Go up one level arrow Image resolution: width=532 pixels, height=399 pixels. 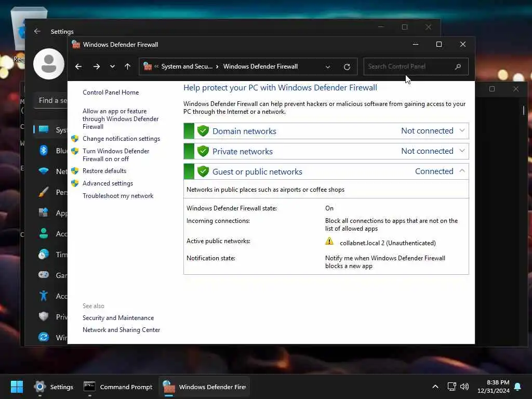tap(128, 66)
